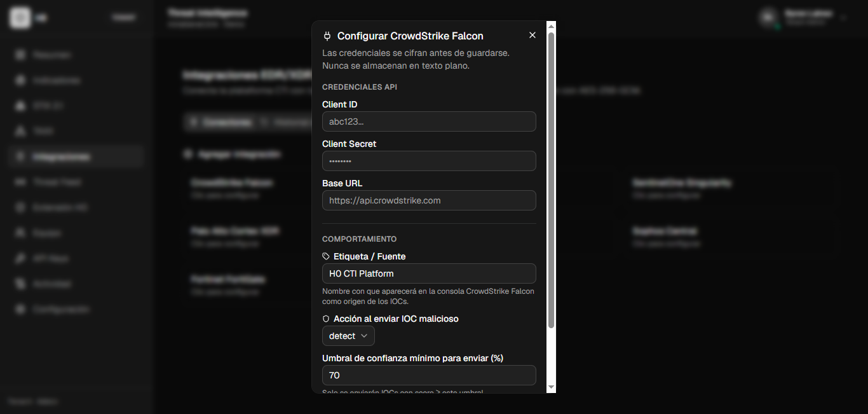Click the plug icon in the dialog title
The image size is (868, 414).
point(327,36)
